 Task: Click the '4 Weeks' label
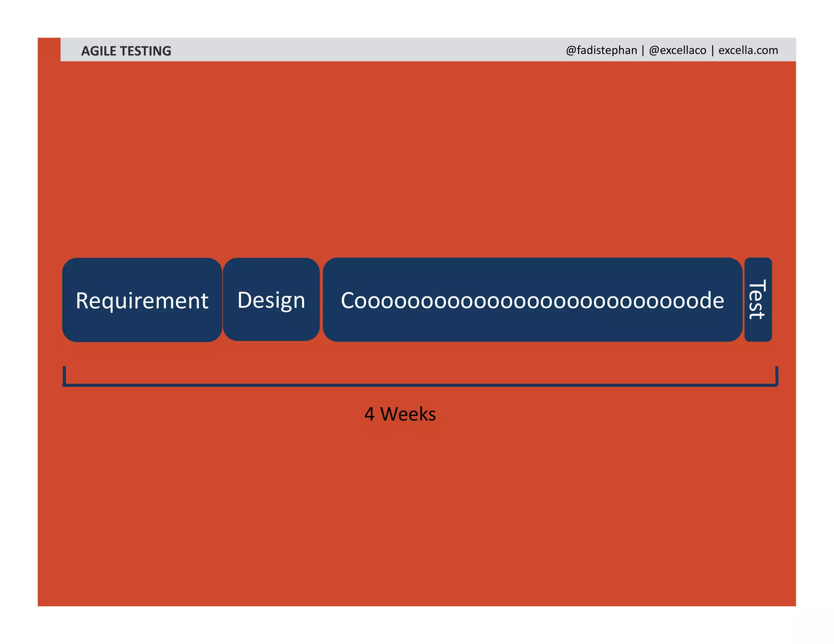pyautogui.click(x=400, y=414)
